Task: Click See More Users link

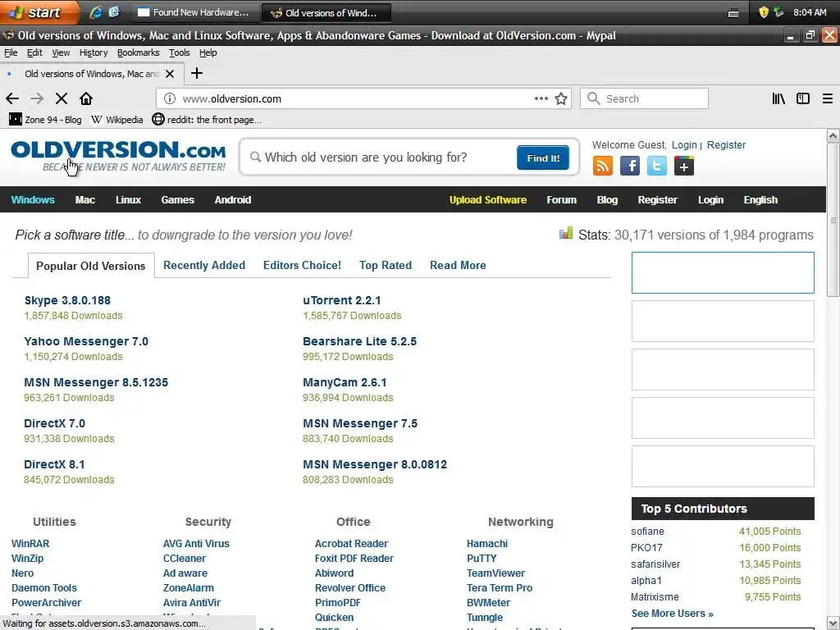Action: (673, 614)
